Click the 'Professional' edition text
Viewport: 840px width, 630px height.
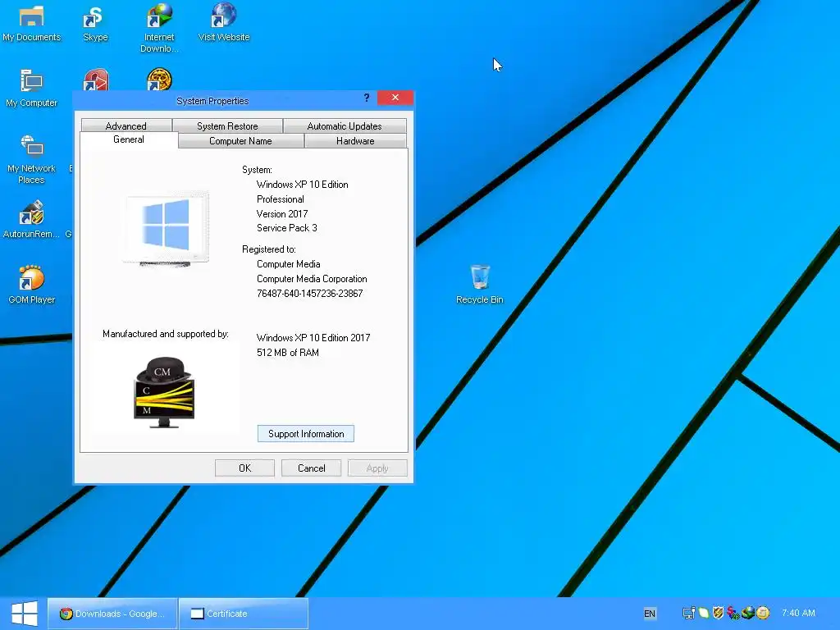click(x=281, y=199)
